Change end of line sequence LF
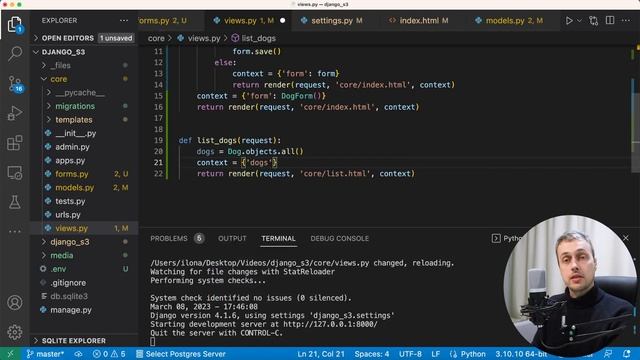 pos(436,354)
